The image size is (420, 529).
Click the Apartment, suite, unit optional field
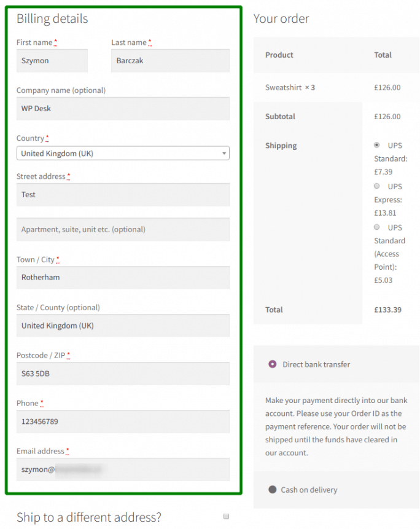point(122,229)
